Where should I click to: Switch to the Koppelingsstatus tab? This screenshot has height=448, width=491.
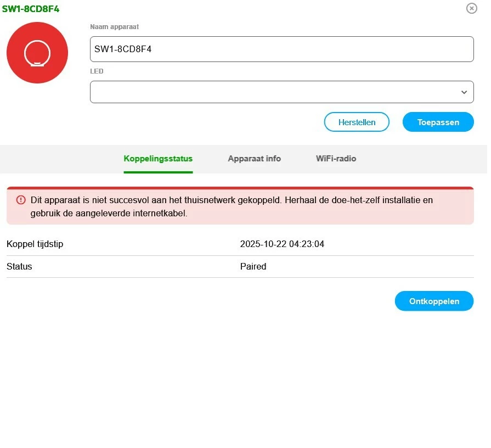coord(158,159)
